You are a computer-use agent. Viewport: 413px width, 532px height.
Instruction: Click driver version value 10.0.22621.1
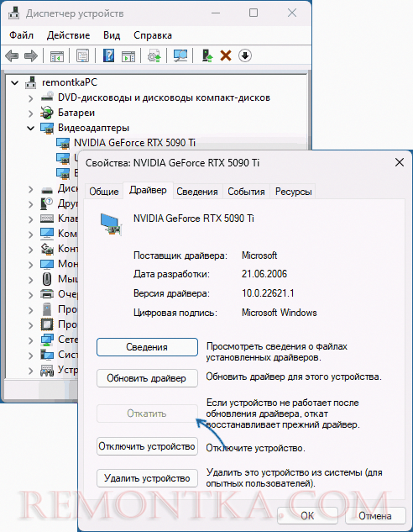(268, 293)
